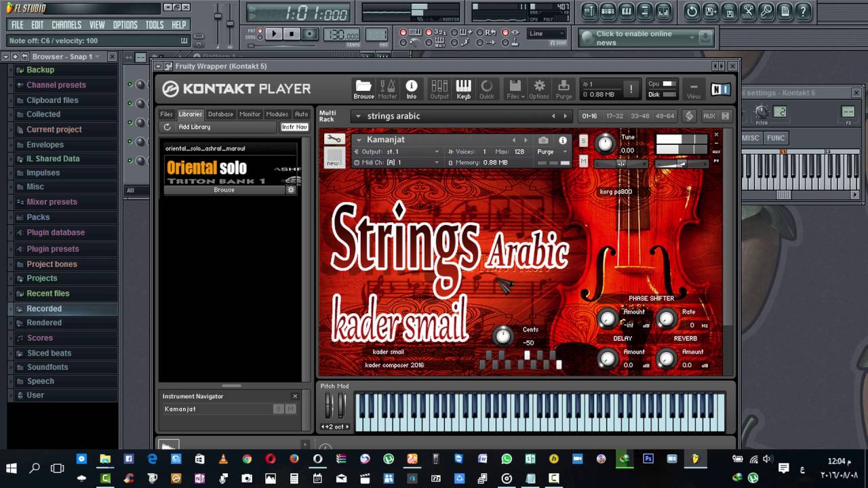
Task: Expand the Fruity Wrapper options arrow menu
Action: coord(159,66)
